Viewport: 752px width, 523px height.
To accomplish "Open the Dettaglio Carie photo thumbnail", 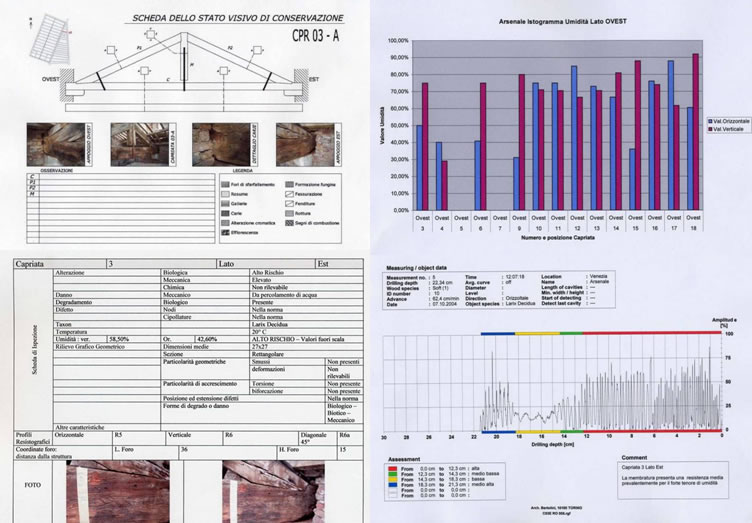I will coord(221,145).
